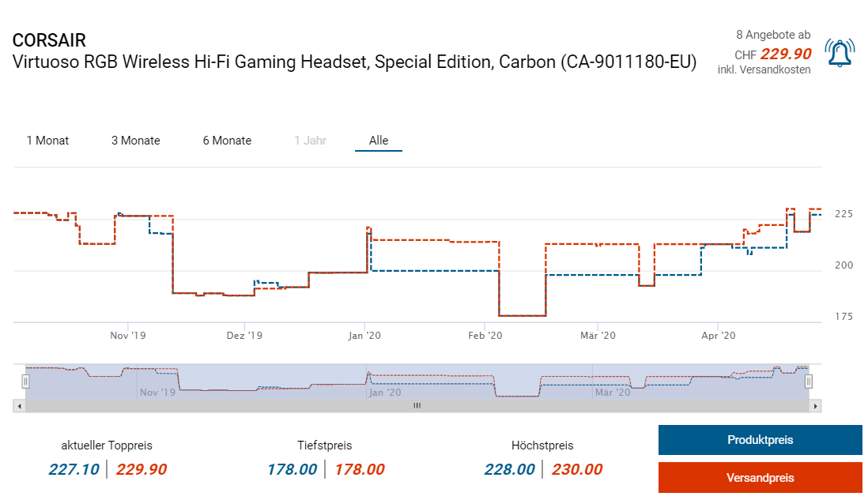Select the Alle time range tab

coord(379,141)
